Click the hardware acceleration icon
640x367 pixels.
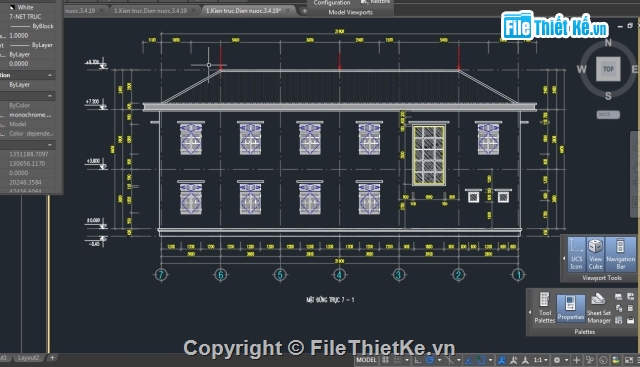point(616,360)
